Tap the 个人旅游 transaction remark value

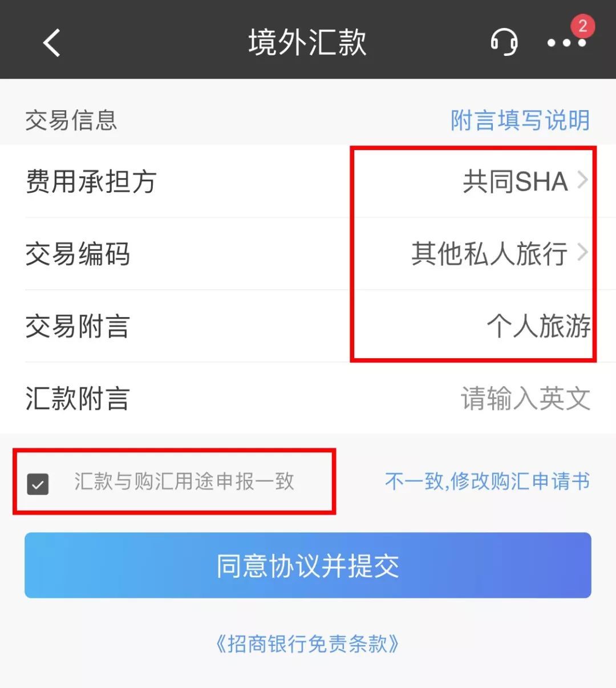pos(538,326)
